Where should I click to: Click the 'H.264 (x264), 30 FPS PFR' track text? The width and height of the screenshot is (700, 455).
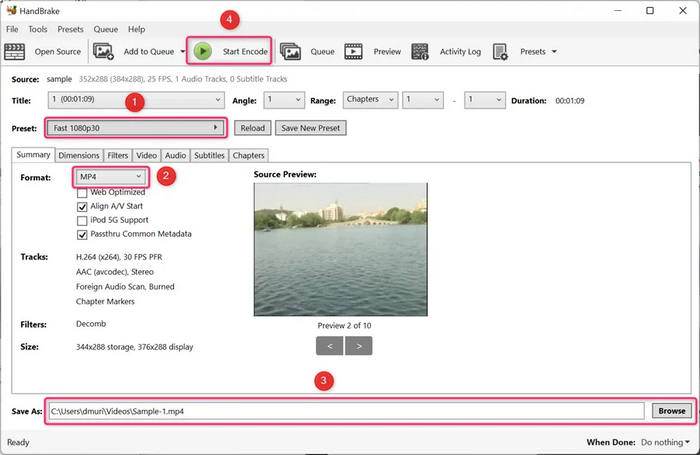click(x=119, y=257)
